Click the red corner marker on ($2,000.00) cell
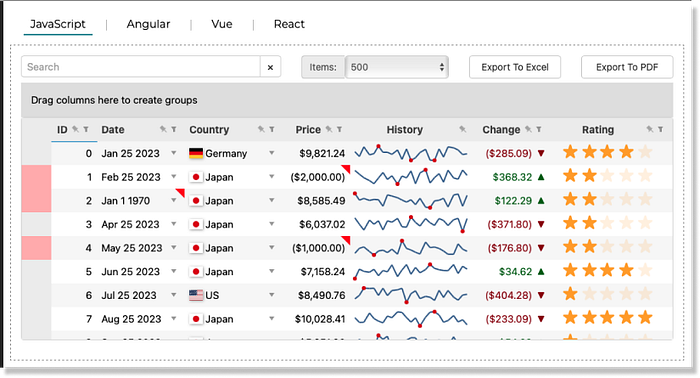Image resolution: width=700 pixels, height=378 pixels. [346, 168]
